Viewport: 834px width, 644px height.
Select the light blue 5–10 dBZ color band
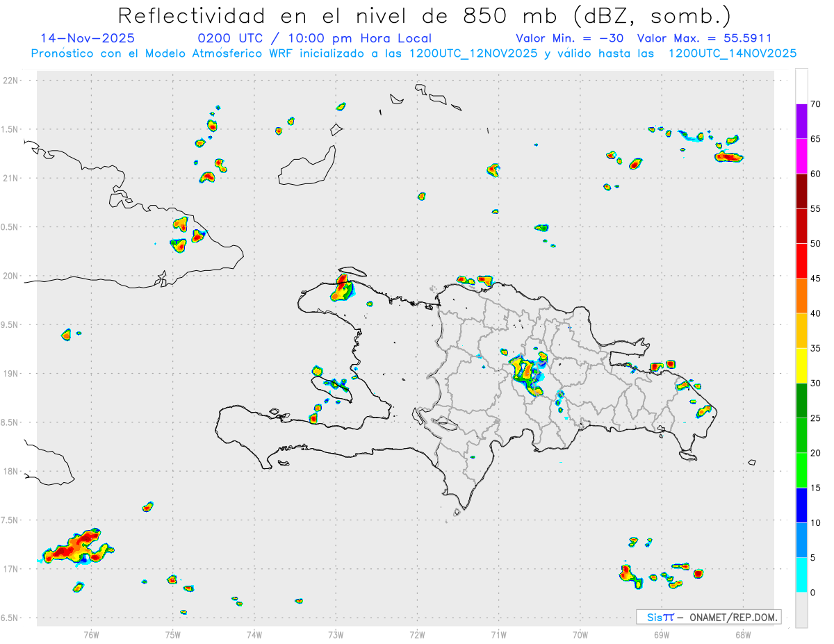[x=801, y=540]
